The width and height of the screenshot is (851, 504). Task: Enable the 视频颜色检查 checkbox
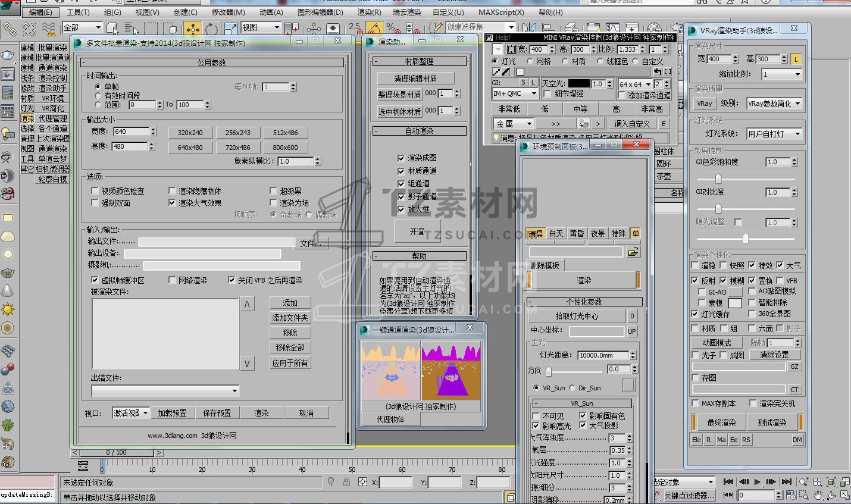coord(95,191)
